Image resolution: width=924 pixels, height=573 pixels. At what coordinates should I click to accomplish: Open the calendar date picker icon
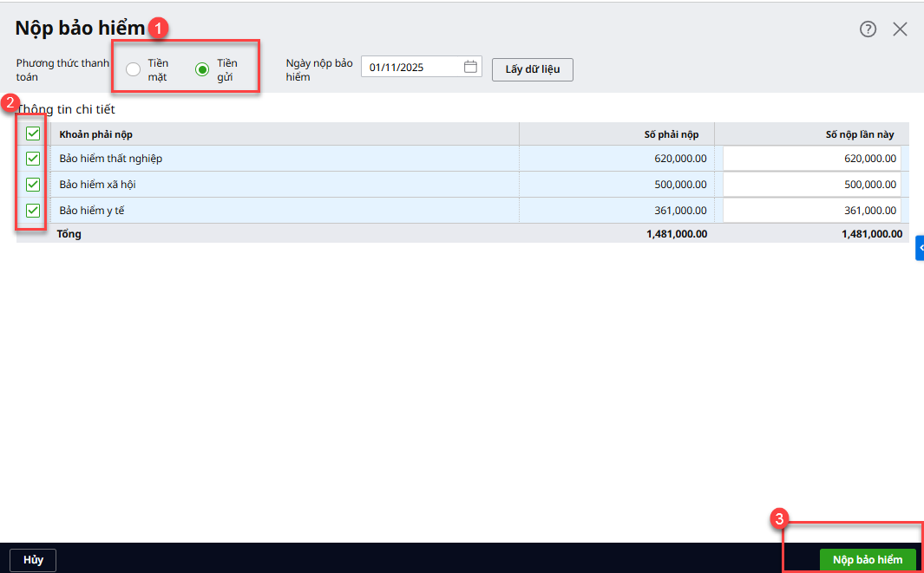470,67
